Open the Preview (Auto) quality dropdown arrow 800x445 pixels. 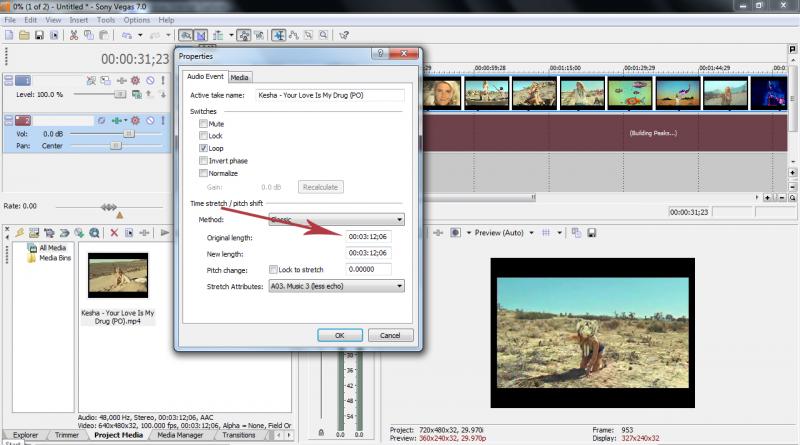click(x=531, y=233)
